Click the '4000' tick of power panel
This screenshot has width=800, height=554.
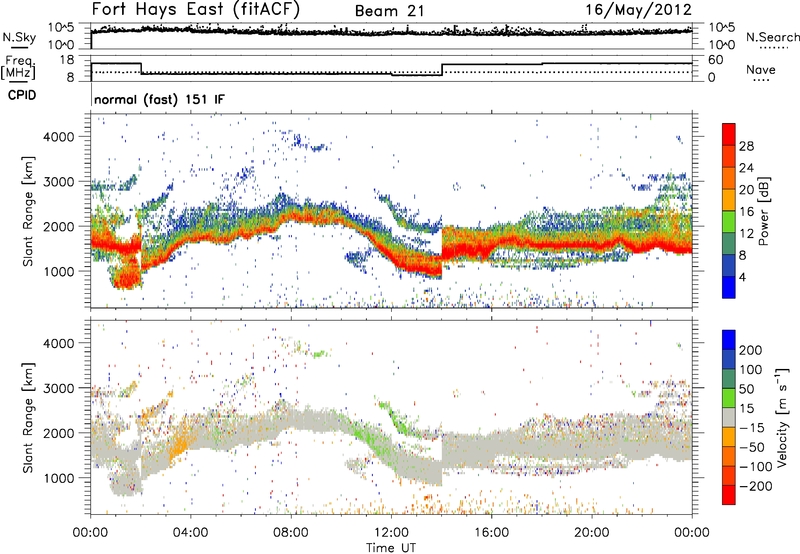pyautogui.click(x=59, y=137)
